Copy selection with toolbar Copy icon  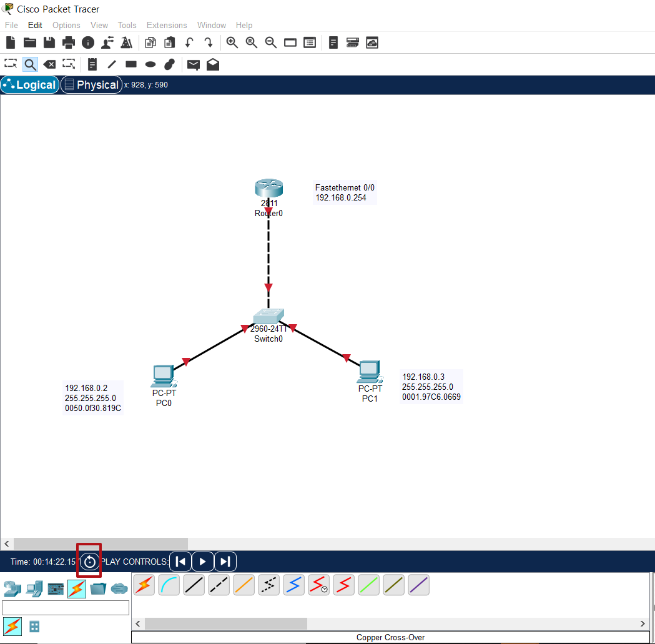pyautogui.click(x=150, y=42)
